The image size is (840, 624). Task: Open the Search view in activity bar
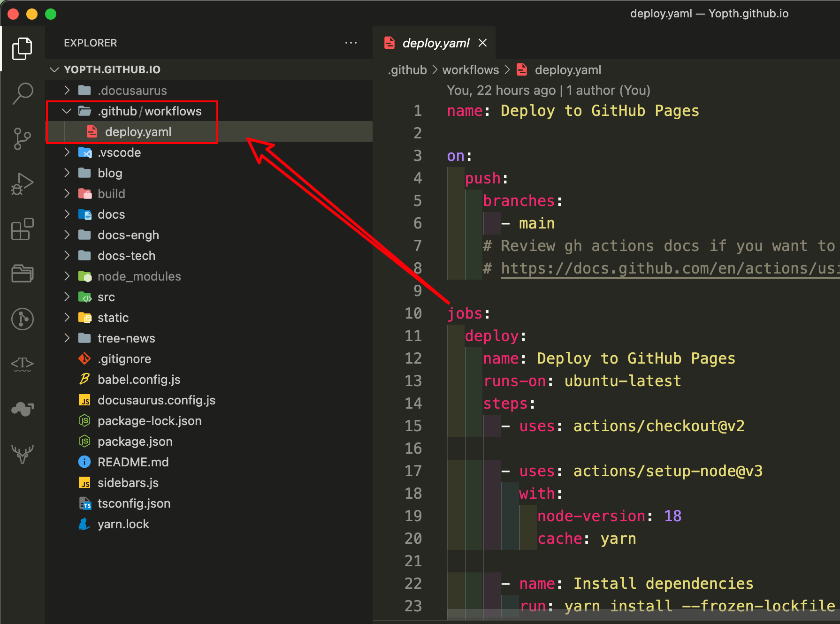(x=22, y=93)
